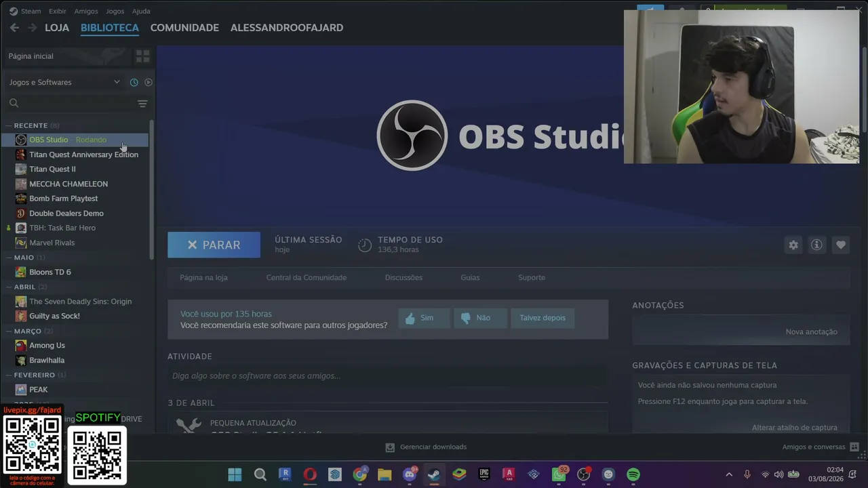The height and width of the screenshot is (488, 868).
Task: Go back with the left arrow
Action: (x=15, y=28)
